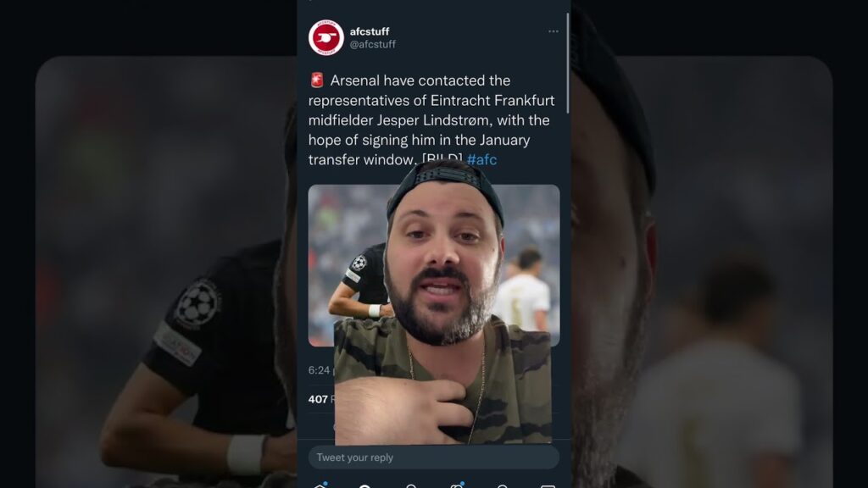
Task: Open the afcstuff profile avatar
Action: pos(326,37)
